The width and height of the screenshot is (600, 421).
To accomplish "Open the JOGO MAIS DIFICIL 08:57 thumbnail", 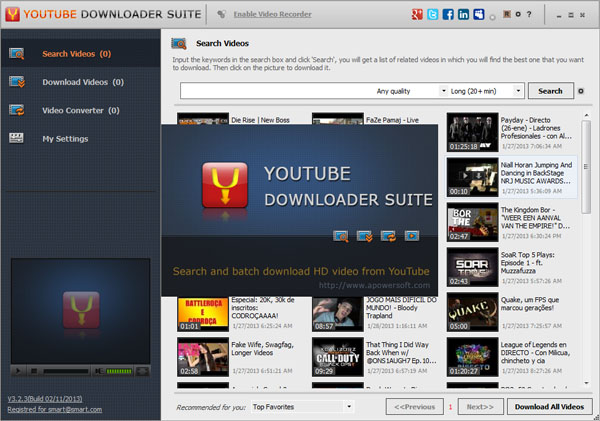I will pyautogui.click(x=338, y=314).
